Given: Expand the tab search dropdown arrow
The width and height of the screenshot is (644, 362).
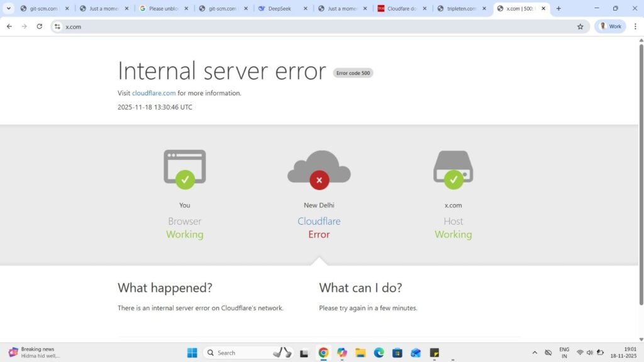Looking at the screenshot, I should (9, 9).
